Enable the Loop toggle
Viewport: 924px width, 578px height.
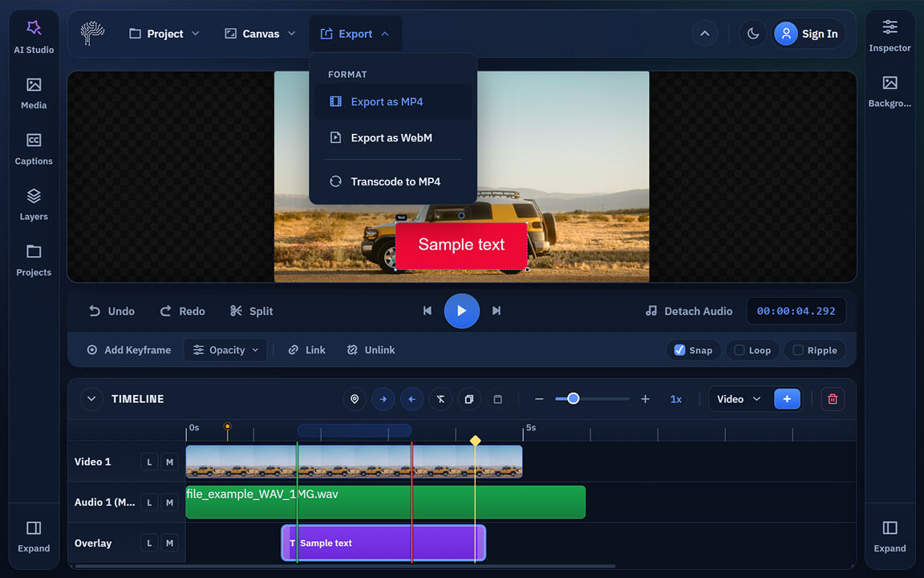coord(752,350)
